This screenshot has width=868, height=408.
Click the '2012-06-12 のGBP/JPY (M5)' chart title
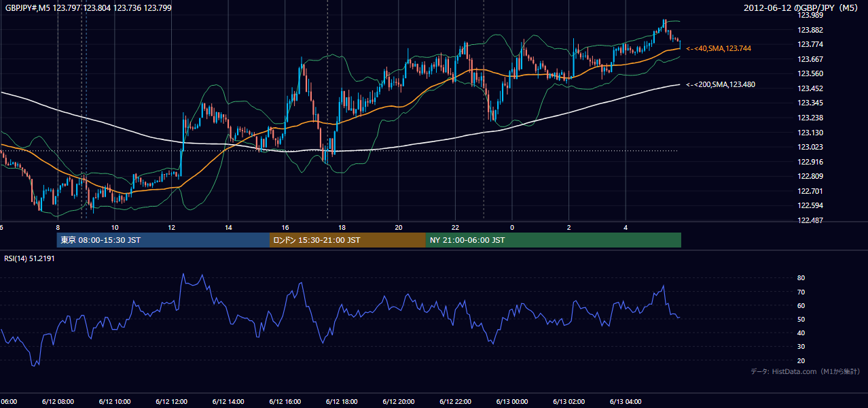tap(801, 8)
